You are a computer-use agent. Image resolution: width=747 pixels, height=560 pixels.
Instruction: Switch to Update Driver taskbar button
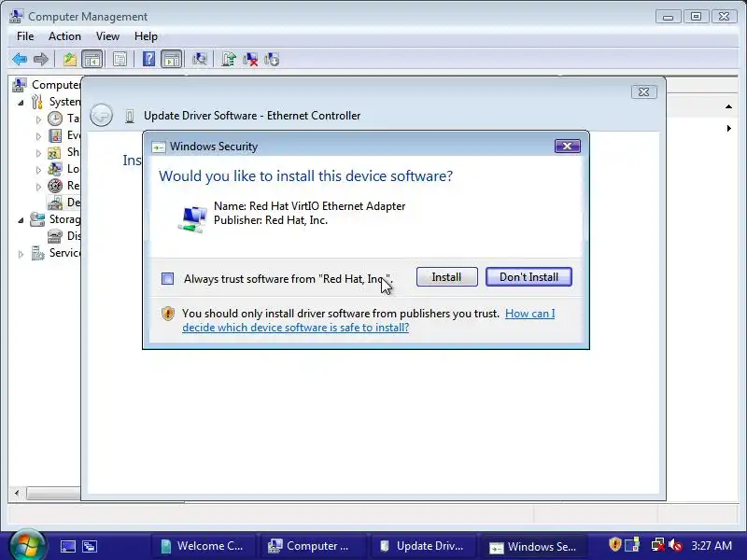point(422,546)
